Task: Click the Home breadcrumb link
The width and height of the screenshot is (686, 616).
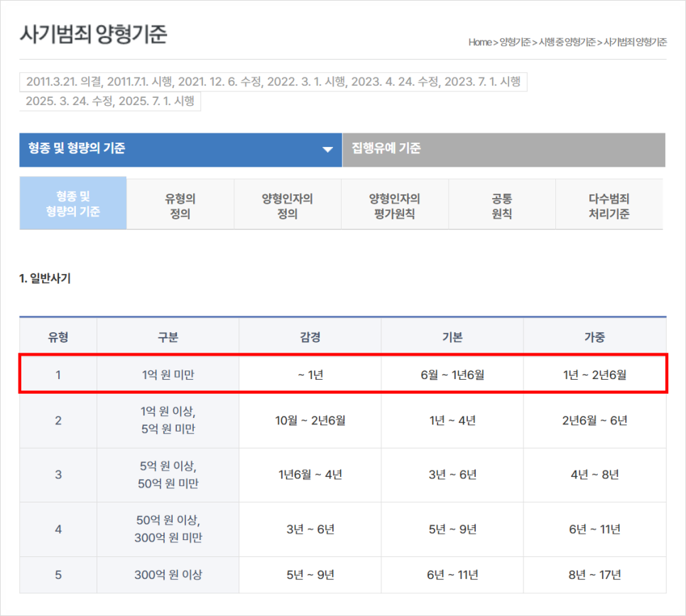Action: click(479, 43)
